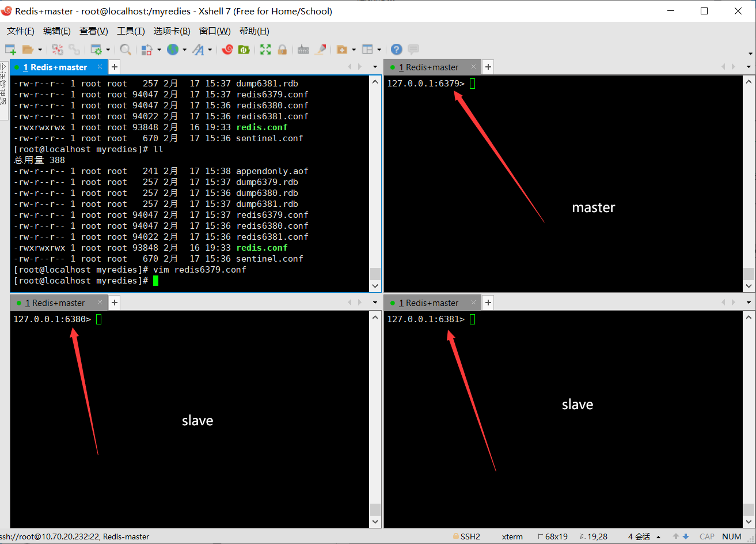Open the 工具(T) menu
Screen dimensions: 756x544
click(x=130, y=31)
